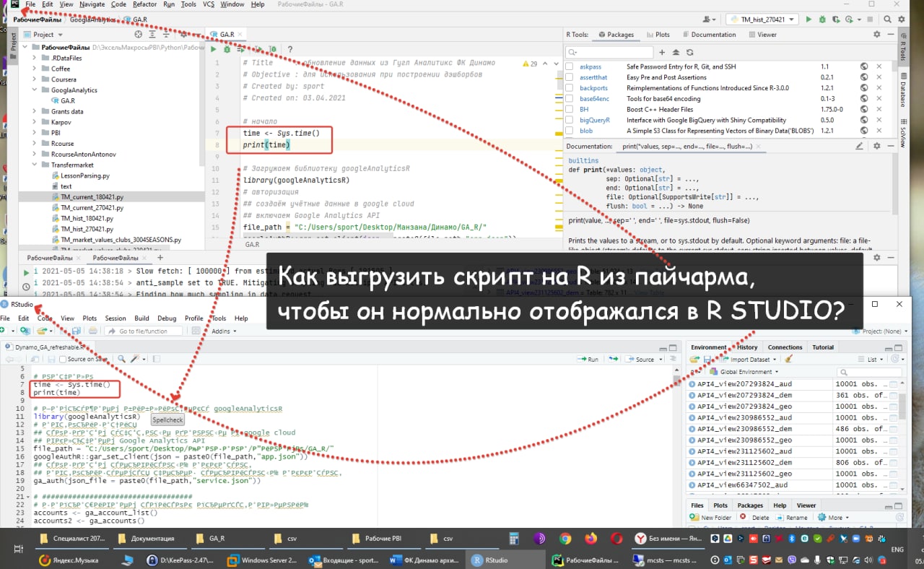Open Import Dataset dropdown in RStudio
Viewport: 924px width, 569px height.
(x=749, y=359)
